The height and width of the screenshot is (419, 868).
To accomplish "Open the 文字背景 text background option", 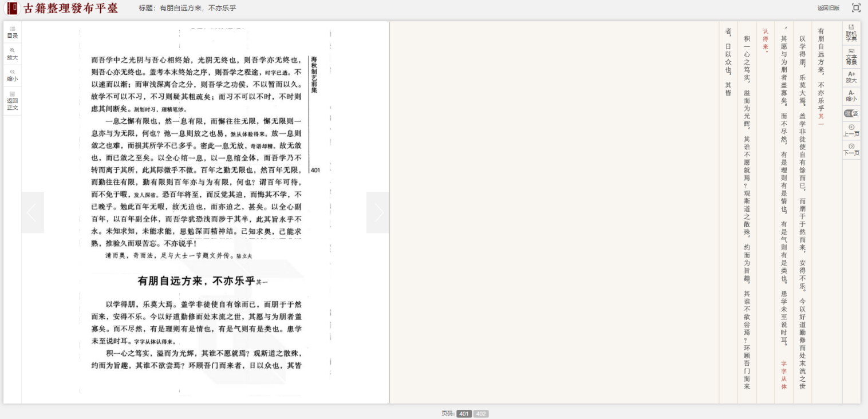I will (x=851, y=56).
